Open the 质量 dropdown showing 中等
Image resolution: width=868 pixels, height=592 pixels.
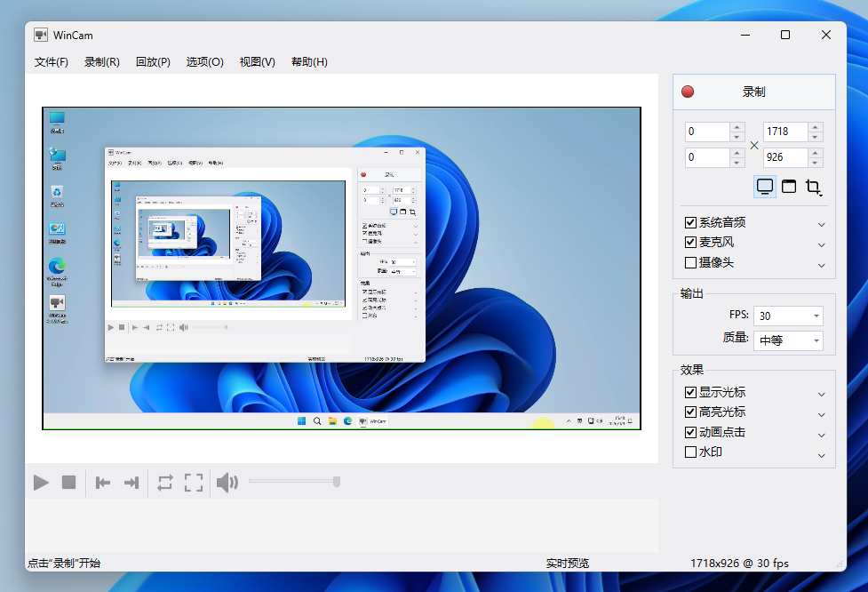pyautogui.click(x=788, y=340)
